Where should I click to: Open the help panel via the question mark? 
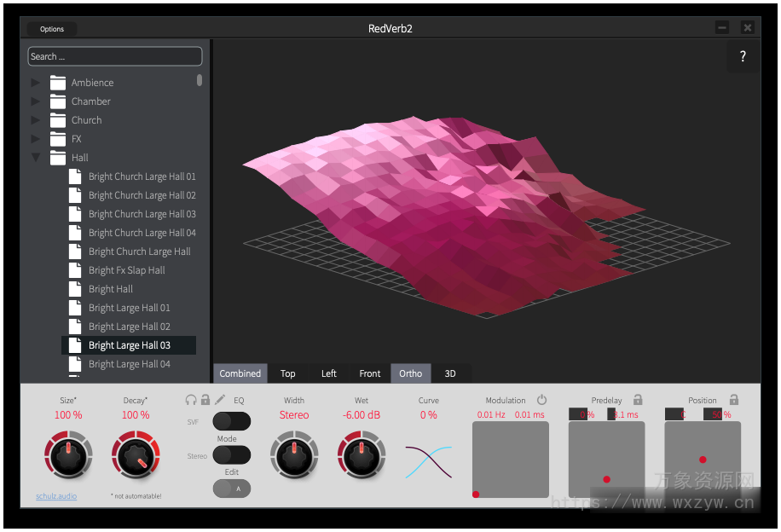click(742, 56)
